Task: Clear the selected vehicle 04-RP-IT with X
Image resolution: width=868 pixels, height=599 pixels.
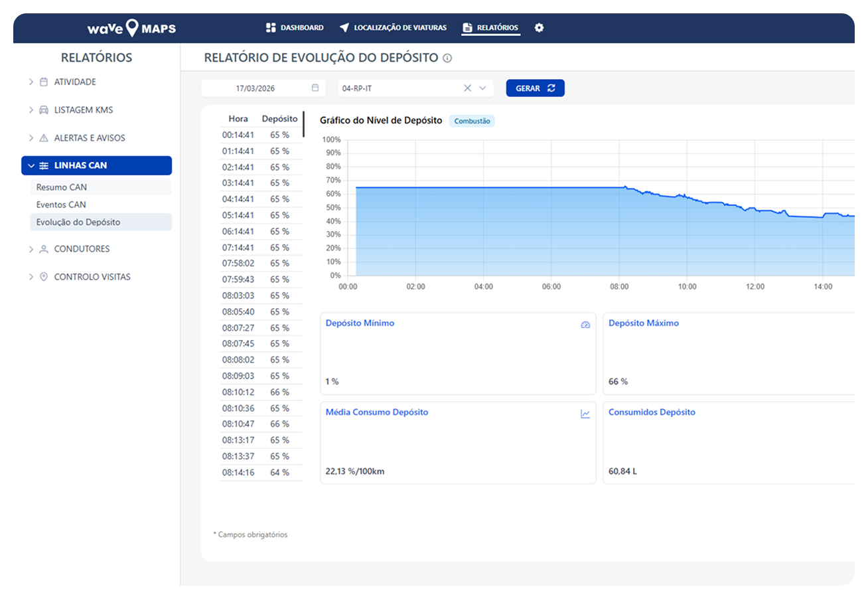Action: click(467, 88)
